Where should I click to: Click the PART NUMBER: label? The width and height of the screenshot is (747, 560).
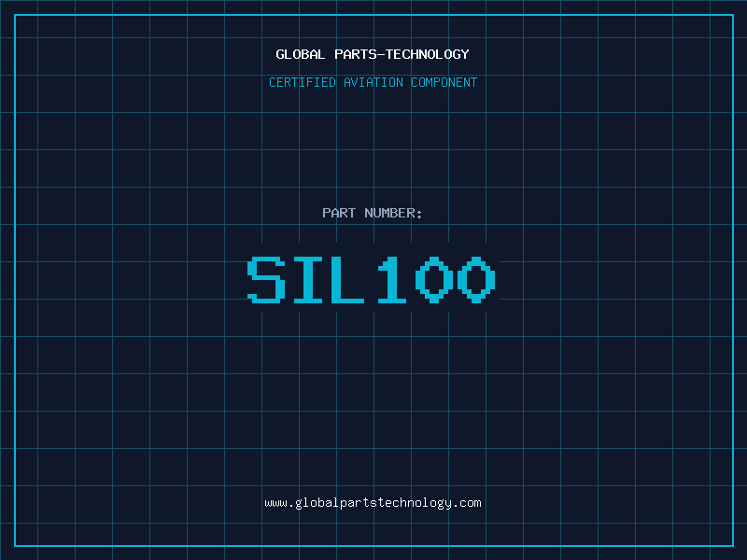coord(372,213)
